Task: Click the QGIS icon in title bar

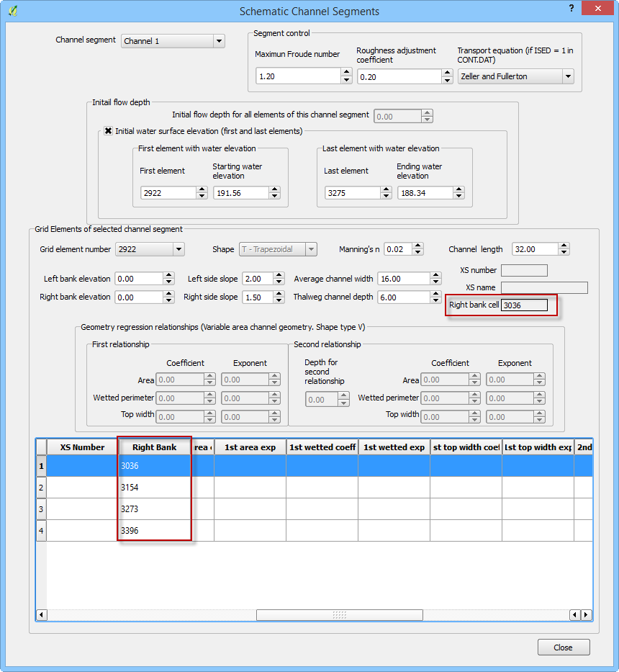Action: 12,11
